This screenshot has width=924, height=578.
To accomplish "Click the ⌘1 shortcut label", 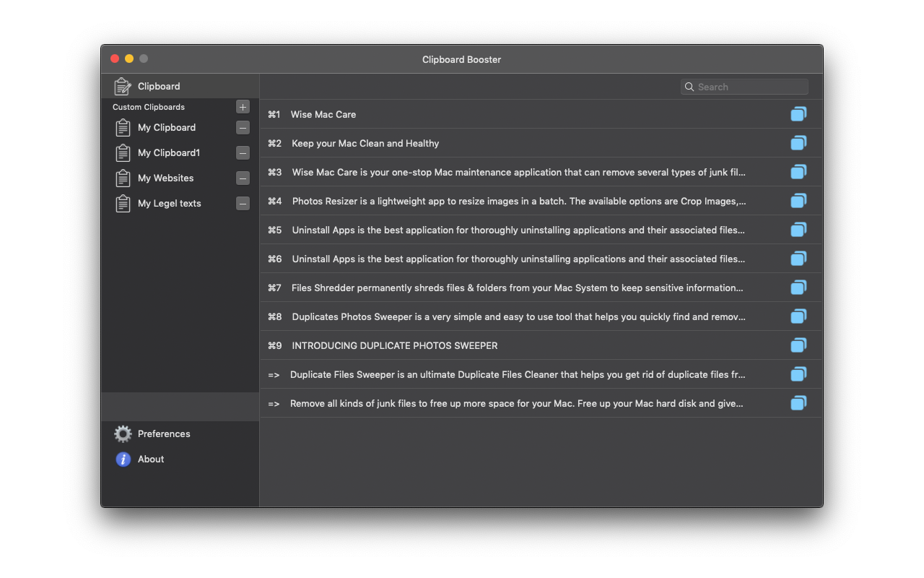I will pos(274,114).
